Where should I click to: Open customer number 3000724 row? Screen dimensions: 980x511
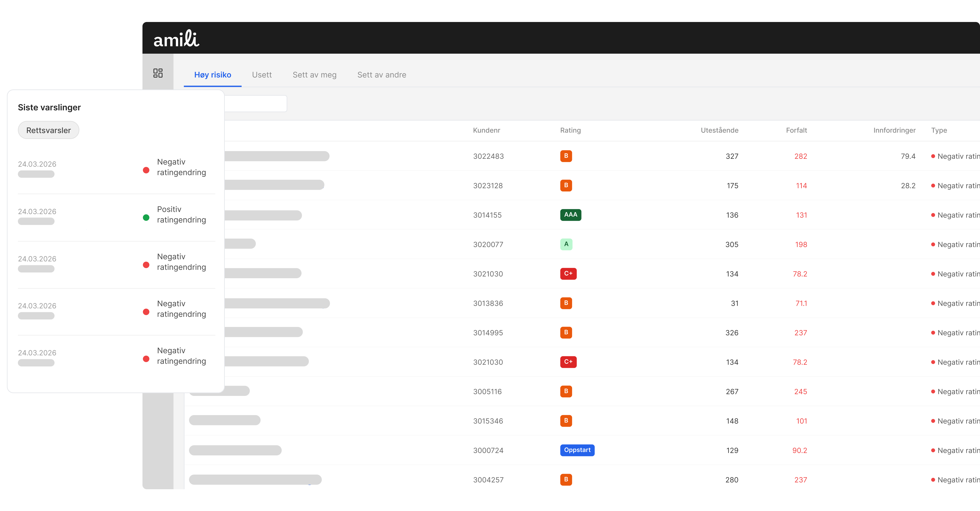[488, 450]
